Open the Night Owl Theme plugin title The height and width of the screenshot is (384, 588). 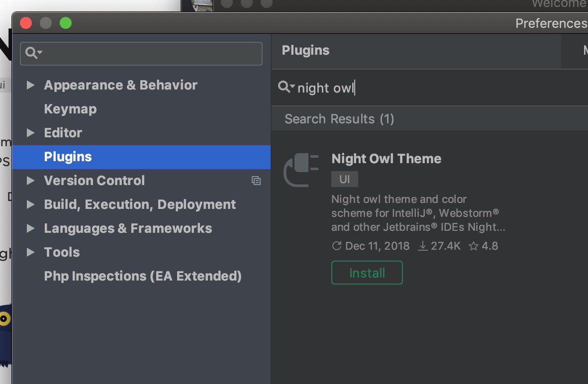click(x=386, y=159)
